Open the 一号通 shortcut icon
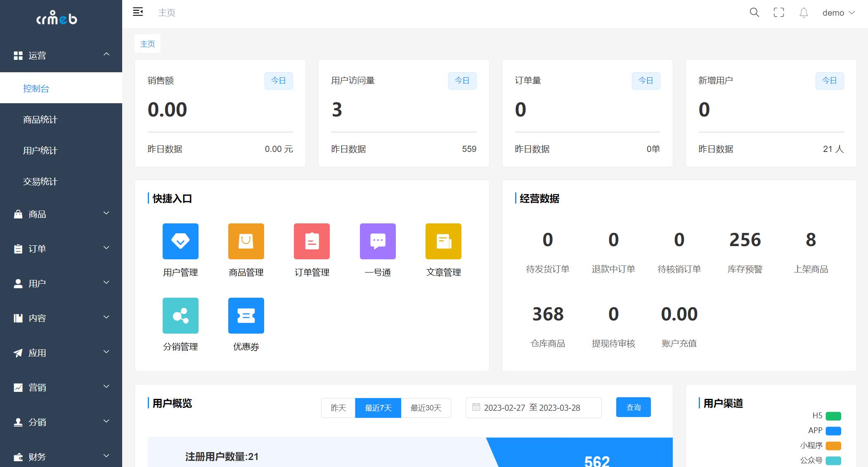The image size is (868, 467). click(x=378, y=241)
